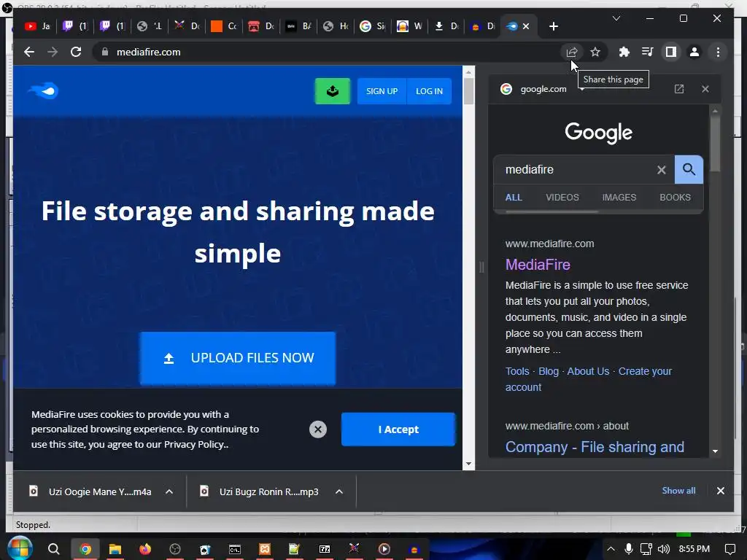Select the BOOKS search filter
Screen dimensions: 747x560
(675, 197)
